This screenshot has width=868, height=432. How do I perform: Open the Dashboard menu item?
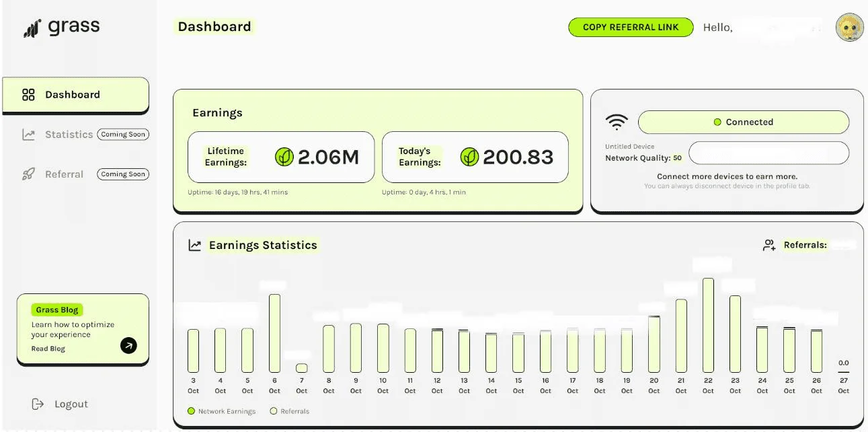(x=75, y=95)
